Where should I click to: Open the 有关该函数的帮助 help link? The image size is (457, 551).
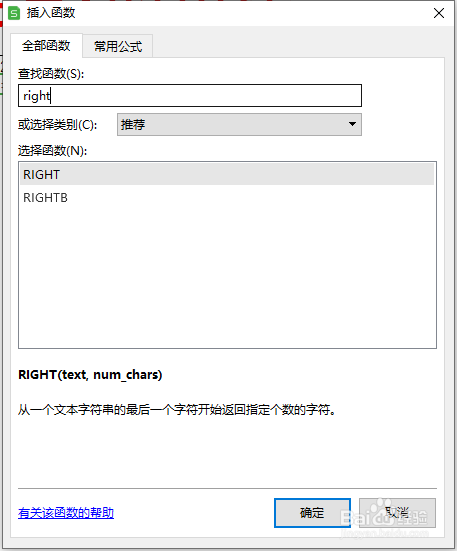point(66,513)
